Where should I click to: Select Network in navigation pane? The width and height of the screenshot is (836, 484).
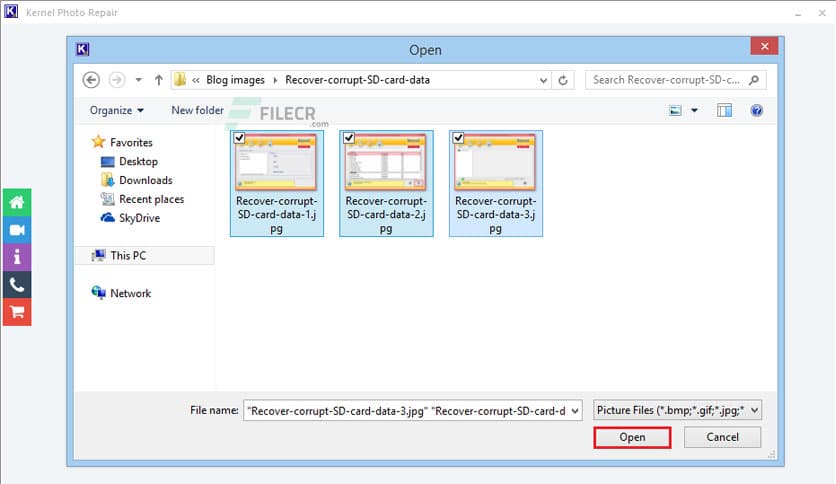pyautogui.click(x=130, y=293)
